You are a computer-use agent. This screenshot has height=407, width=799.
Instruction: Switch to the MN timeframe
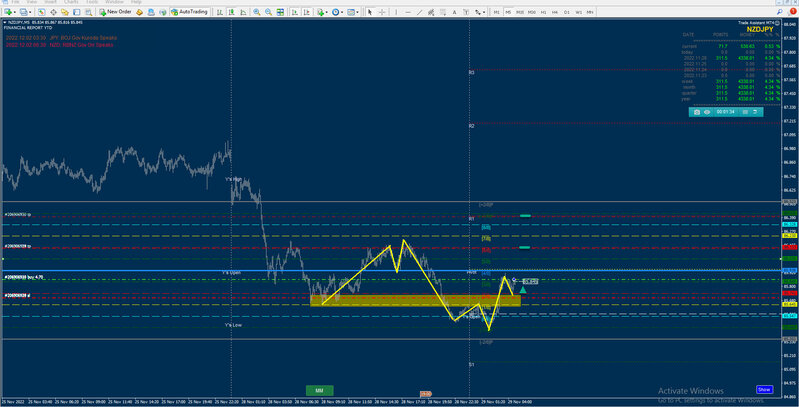click(x=590, y=12)
